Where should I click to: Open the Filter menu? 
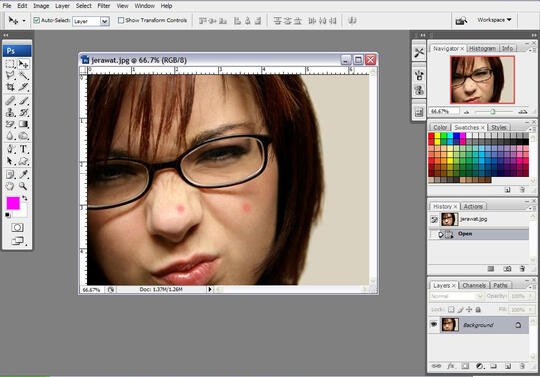(104, 6)
